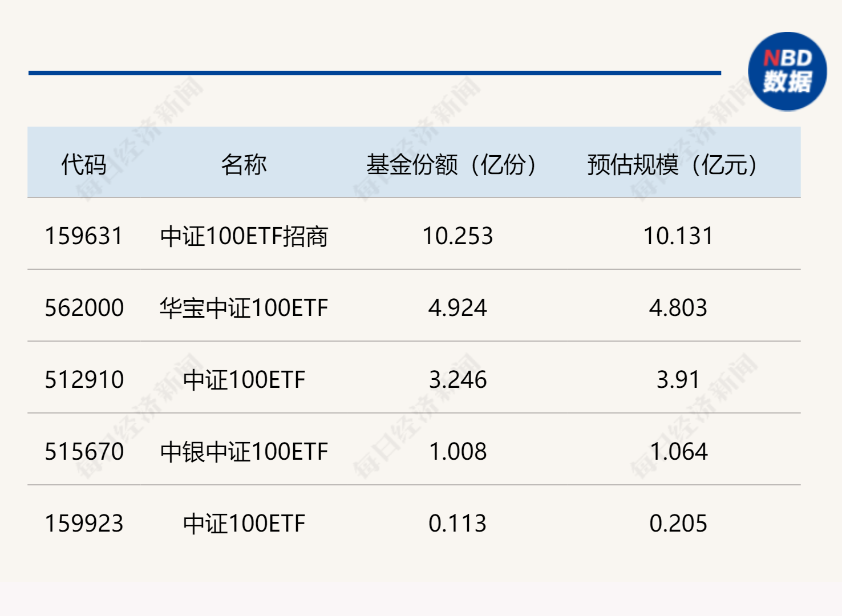Select fund code 159631
The width and height of the screenshot is (842, 616).
pos(84,236)
